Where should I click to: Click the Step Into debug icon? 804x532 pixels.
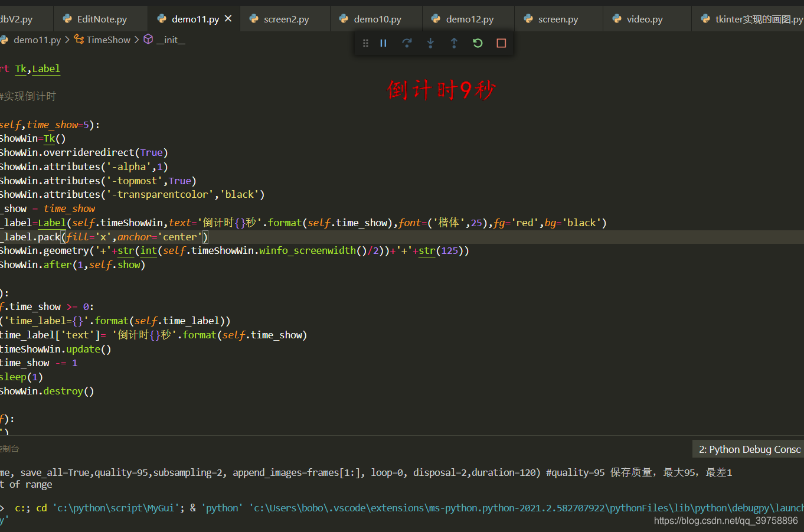click(430, 43)
